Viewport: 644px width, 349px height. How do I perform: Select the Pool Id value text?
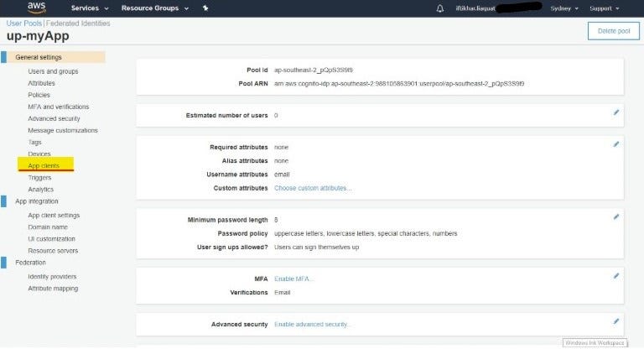tap(314, 70)
